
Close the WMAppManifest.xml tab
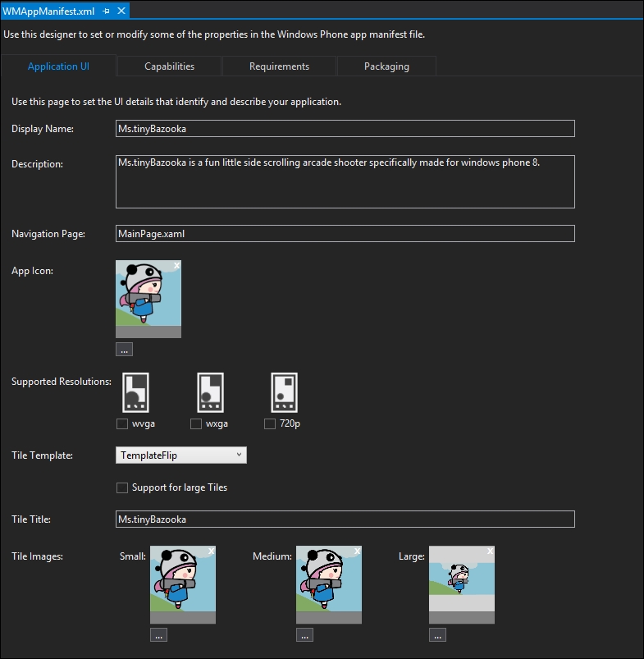point(121,11)
